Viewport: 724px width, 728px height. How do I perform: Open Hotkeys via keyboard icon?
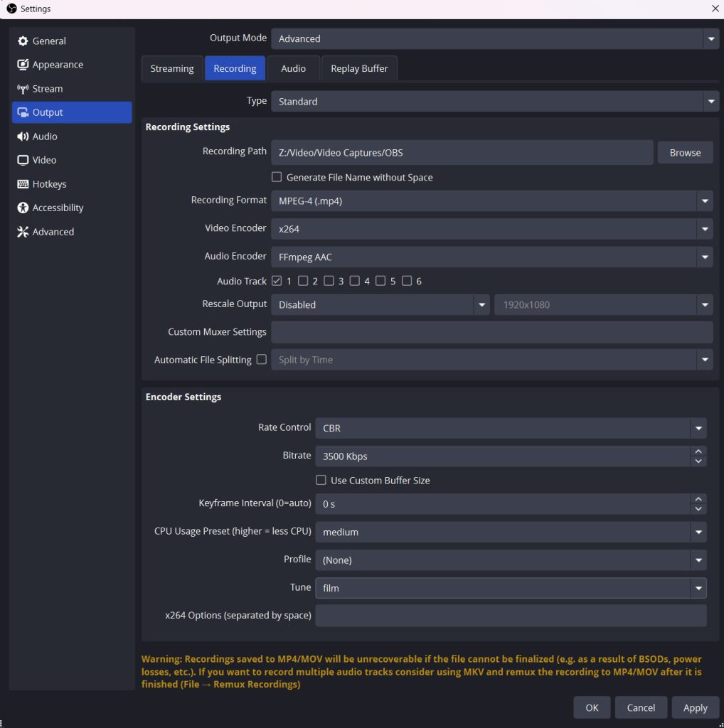[x=23, y=184]
